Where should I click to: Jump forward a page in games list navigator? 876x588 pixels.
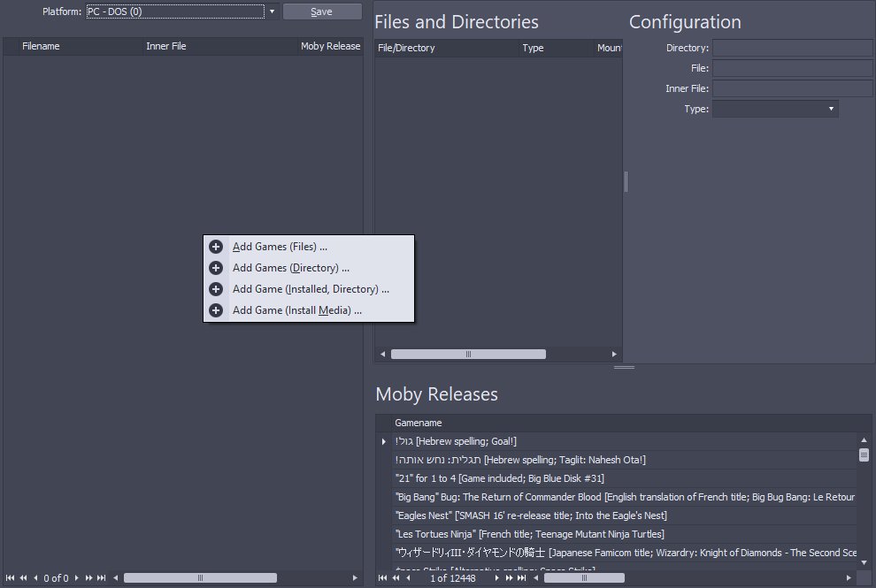click(x=88, y=578)
